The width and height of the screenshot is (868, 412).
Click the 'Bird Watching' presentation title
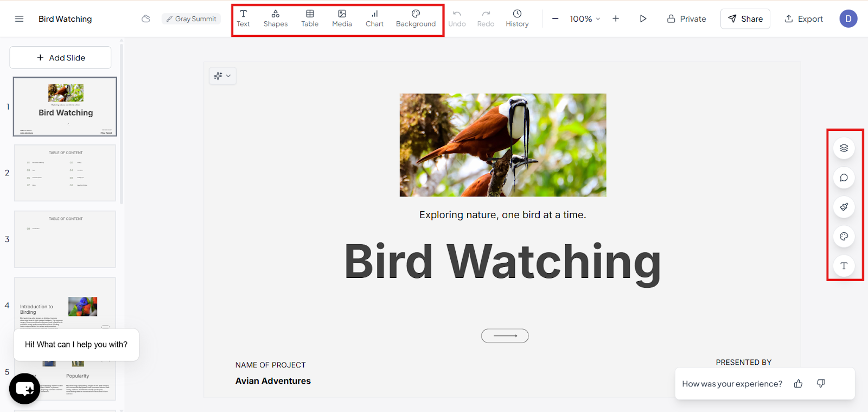pyautogui.click(x=65, y=19)
